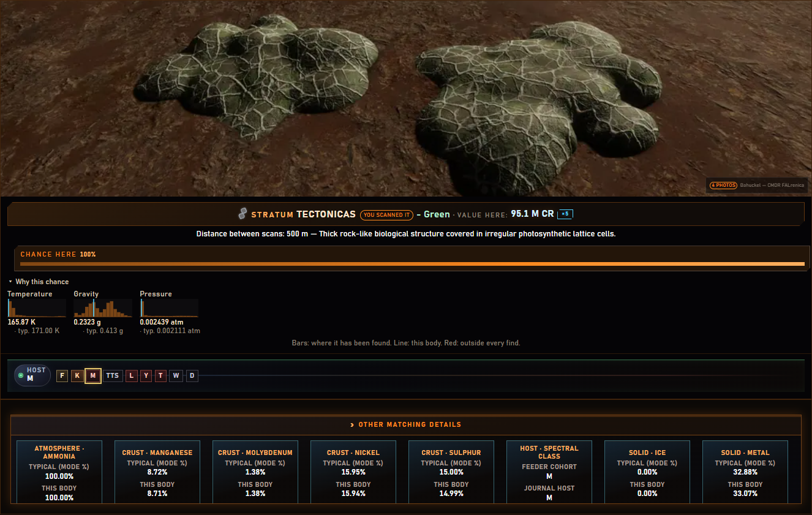Expand the Other Matching Details header

point(405,424)
